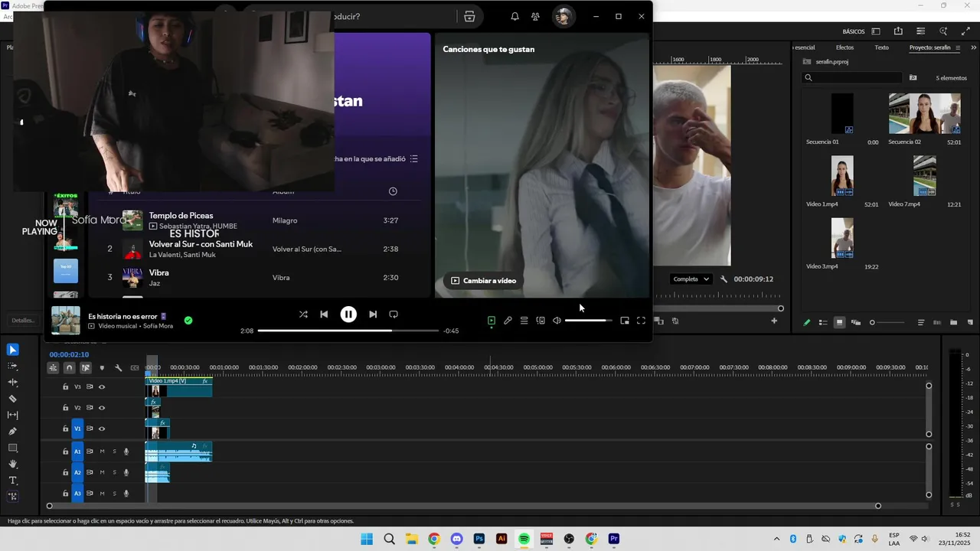Open Proyecto: serafin panel menu

point(958,47)
